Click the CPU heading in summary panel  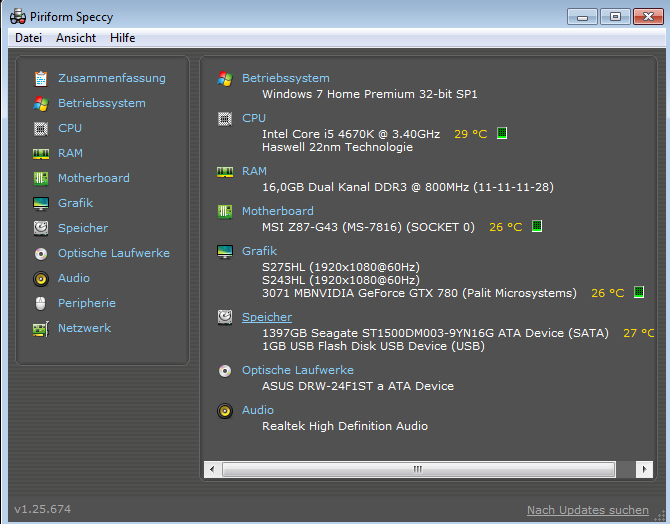[254, 118]
